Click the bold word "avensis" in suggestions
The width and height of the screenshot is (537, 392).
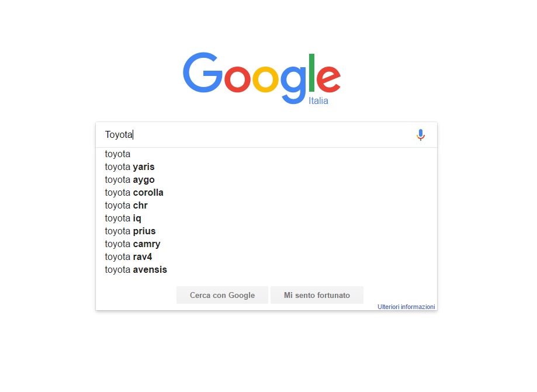point(150,270)
